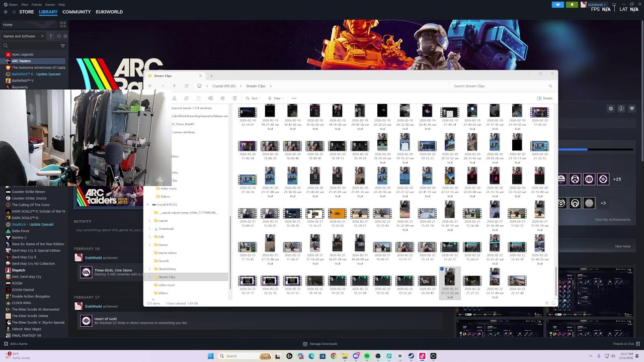Select Destiny 2 in Steam library

pos(19,237)
